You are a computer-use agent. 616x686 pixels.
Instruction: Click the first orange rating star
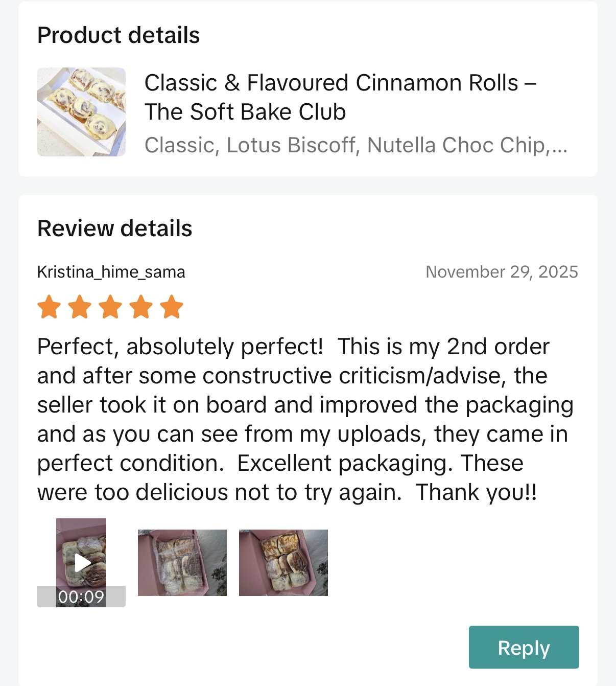50,307
